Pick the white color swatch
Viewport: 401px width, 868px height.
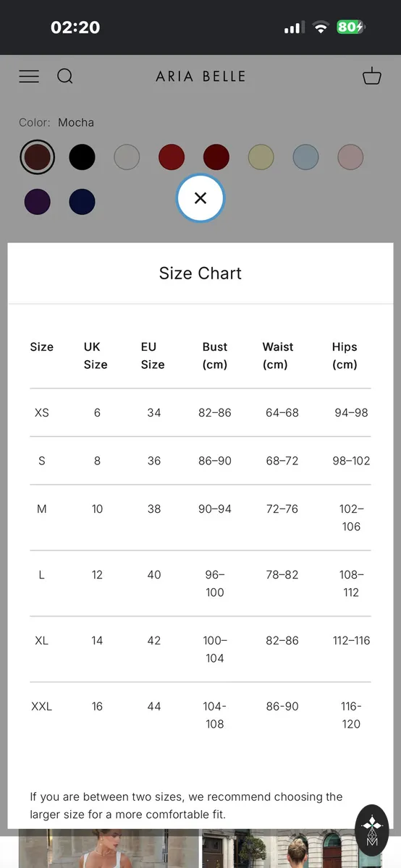pos(127,157)
